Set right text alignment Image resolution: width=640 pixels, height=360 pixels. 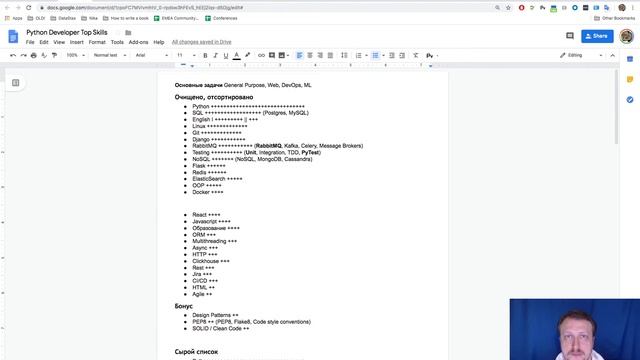click(320, 55)
